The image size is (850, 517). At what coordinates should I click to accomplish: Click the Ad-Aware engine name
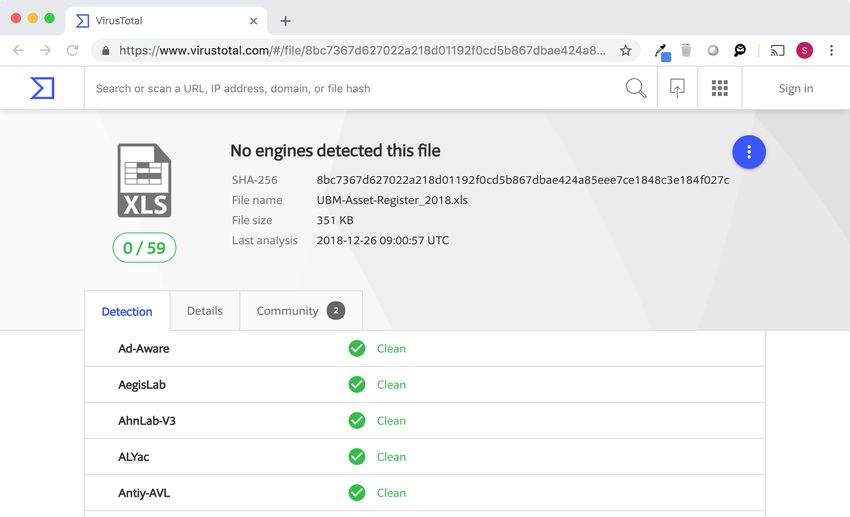pyautogui.click(x=144, y=348)
